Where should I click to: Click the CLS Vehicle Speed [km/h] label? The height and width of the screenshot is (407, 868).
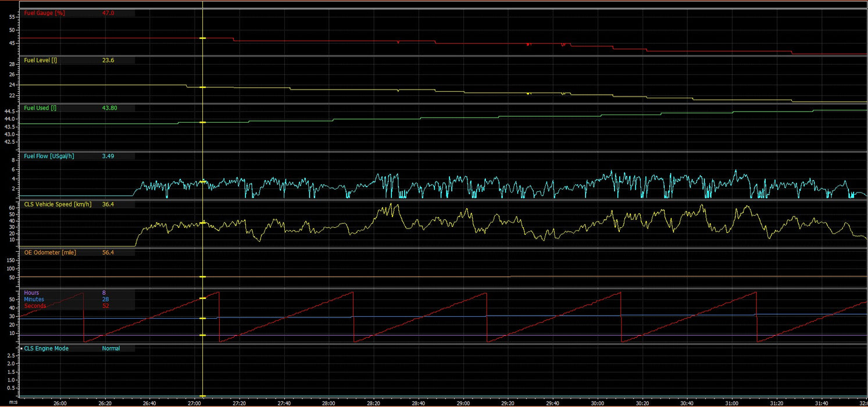tap(57, 204)
